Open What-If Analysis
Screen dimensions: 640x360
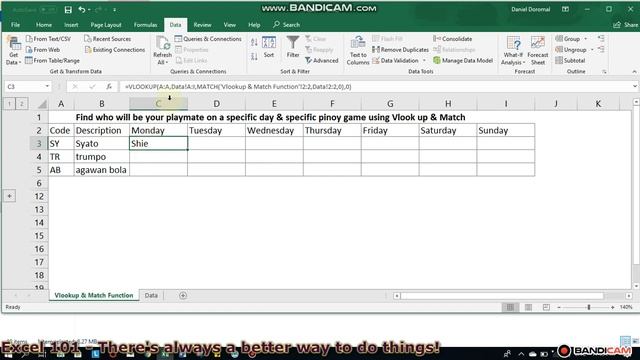tap(513, 51)
